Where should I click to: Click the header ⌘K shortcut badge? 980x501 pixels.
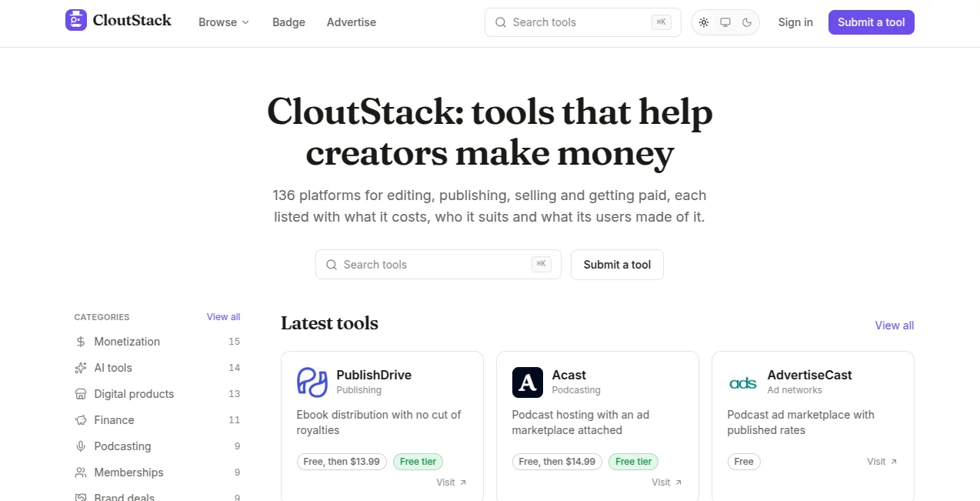coord(661,22)
